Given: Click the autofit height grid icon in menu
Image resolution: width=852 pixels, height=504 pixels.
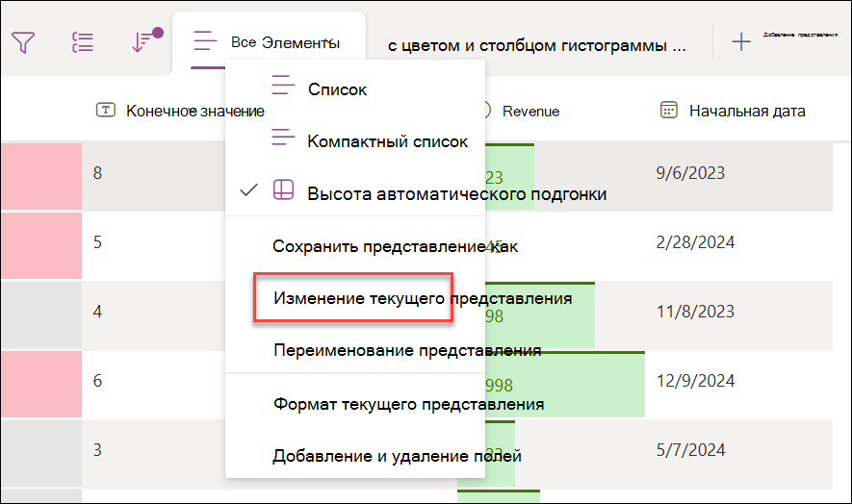Looking at the screenshot, I should (x=283, y=189).
